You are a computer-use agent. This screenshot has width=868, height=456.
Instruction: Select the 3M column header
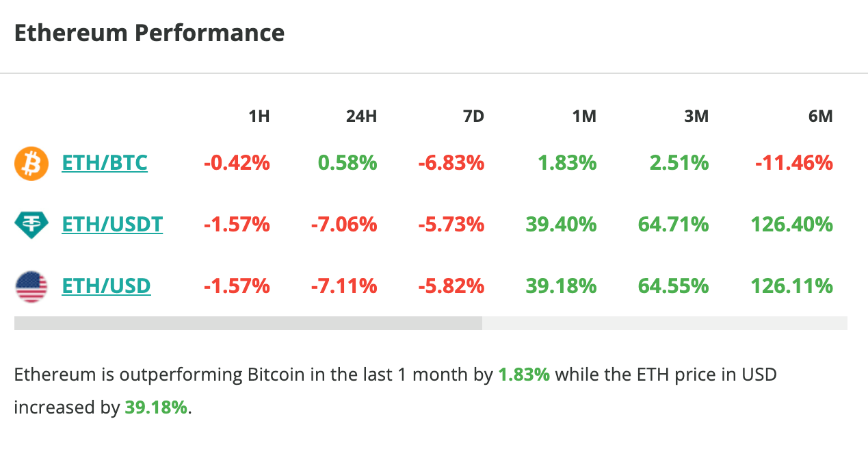pos(696,116)
